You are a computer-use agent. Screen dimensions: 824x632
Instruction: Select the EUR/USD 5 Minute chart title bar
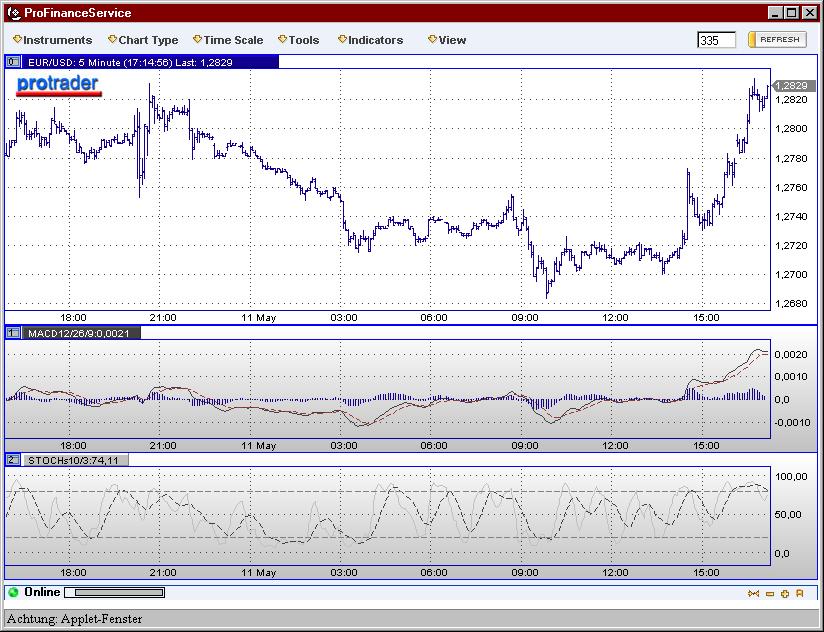tap(150, 62)
